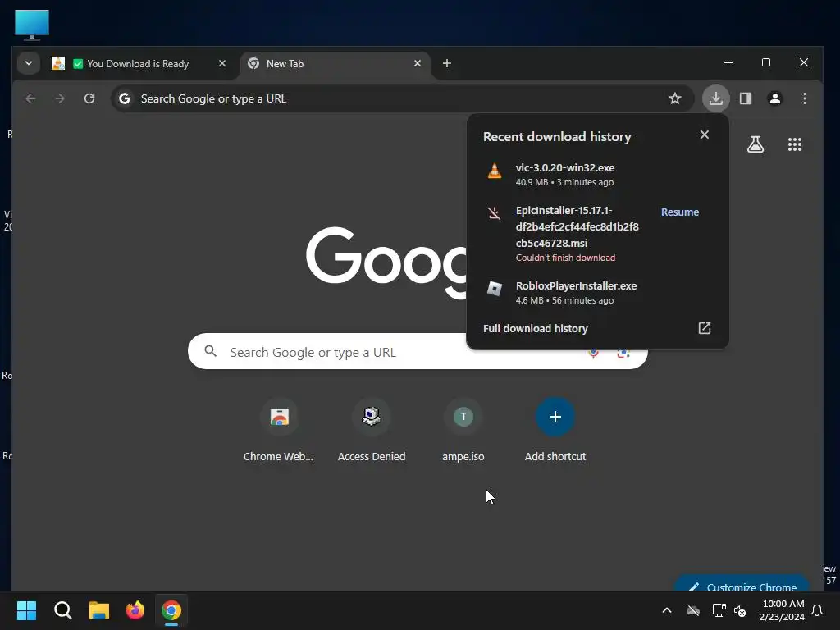Image resolution: width=840 pixels, height=630 pixels.
Task: Resume the EpicInstaller download
Action: click(x=680, y=212)
